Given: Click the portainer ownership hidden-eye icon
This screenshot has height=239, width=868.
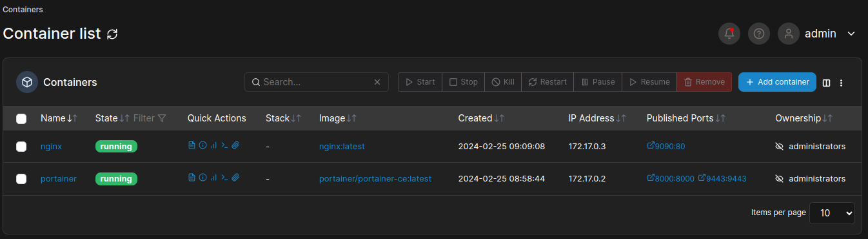Looking at the screenshot, I should click(x=779, y=178).
